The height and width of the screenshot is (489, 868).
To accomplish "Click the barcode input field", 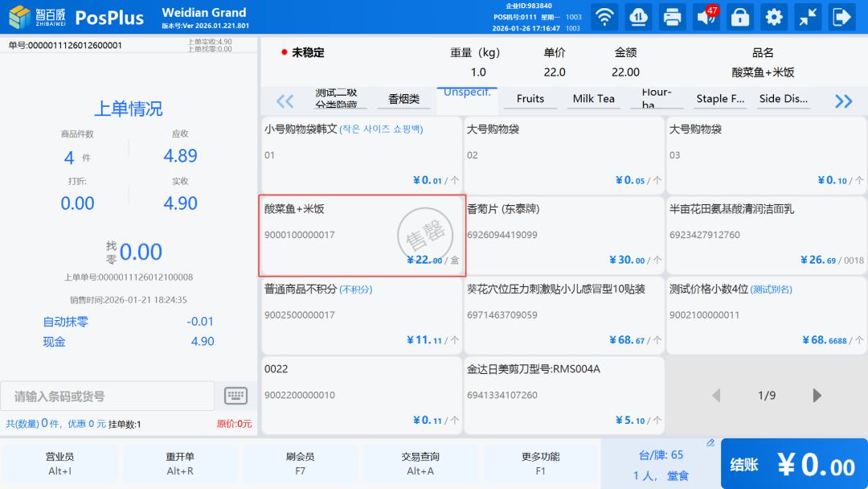I will 108,397.
